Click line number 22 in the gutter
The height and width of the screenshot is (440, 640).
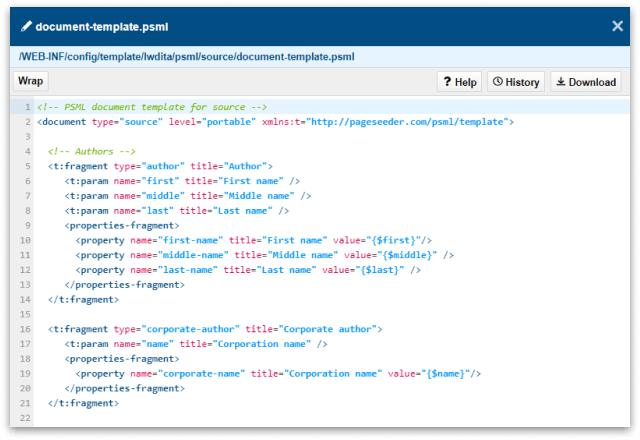coord(25,418)
